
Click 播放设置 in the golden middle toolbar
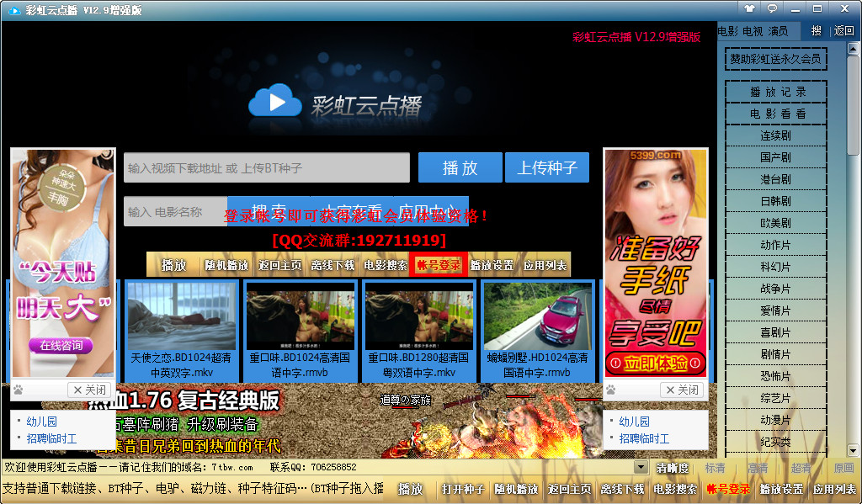pyautogui.click(x=492, y=266)
